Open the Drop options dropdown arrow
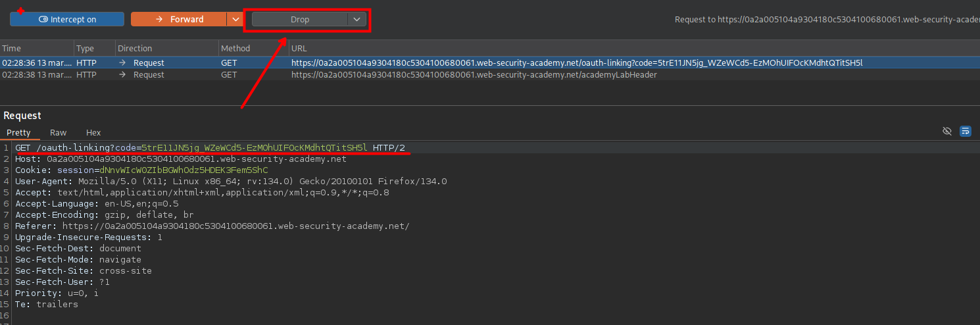The height and width of the screenshot is (325, 980). click(356, 20)
